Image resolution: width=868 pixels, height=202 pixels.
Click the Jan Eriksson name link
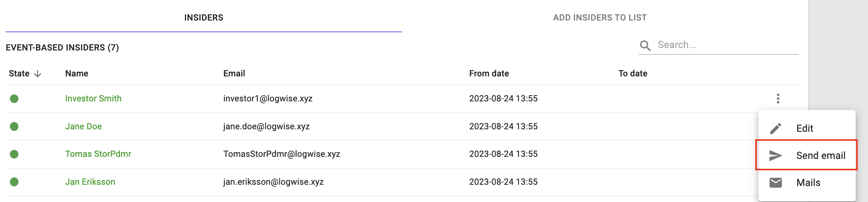pyautogui.click(x=90, y=182)
